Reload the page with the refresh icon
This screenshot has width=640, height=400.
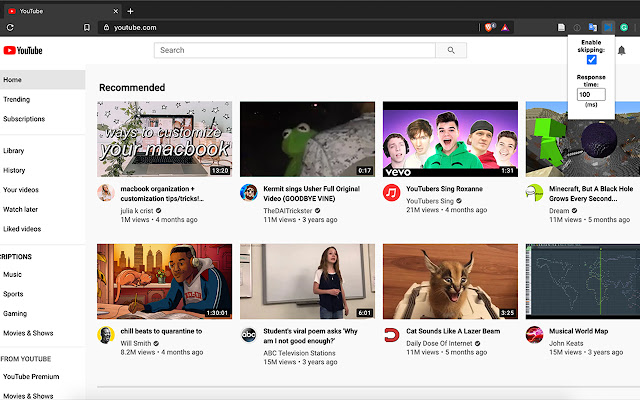point(10,27)
